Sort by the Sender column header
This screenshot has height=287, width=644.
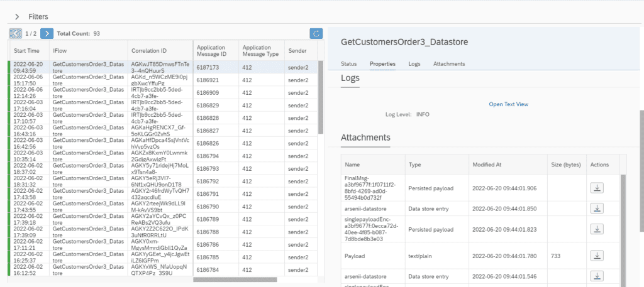[x=301, y=51]
